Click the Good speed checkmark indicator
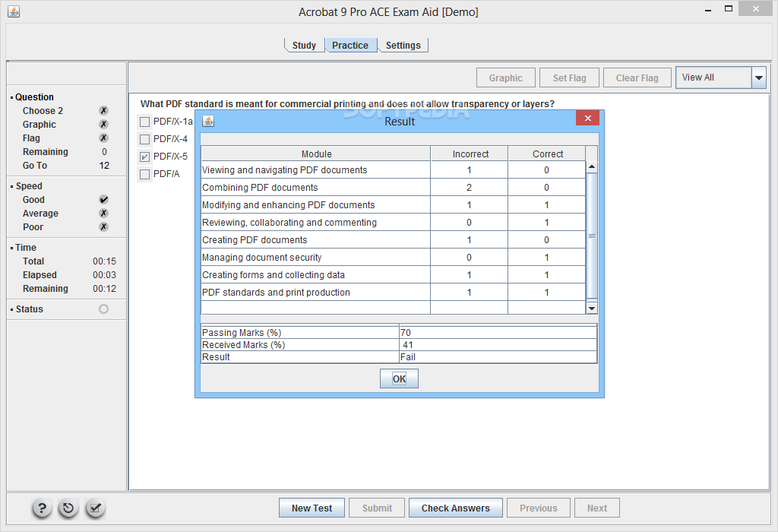 coord(103,199)
